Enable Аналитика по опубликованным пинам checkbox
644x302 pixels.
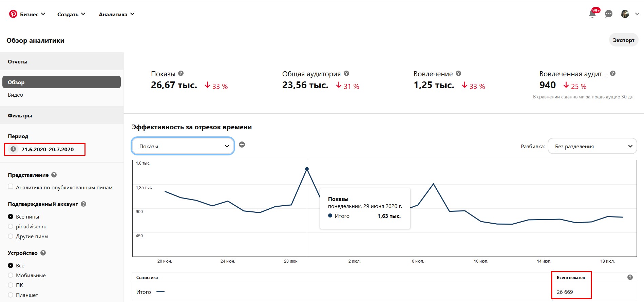(11, 187)
